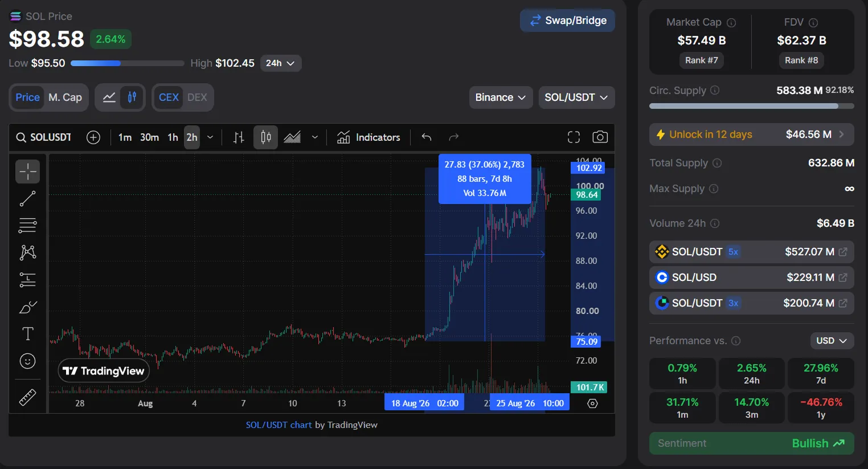Expand more time interval options
Screen dimensions: 868x469
point(210,137)
